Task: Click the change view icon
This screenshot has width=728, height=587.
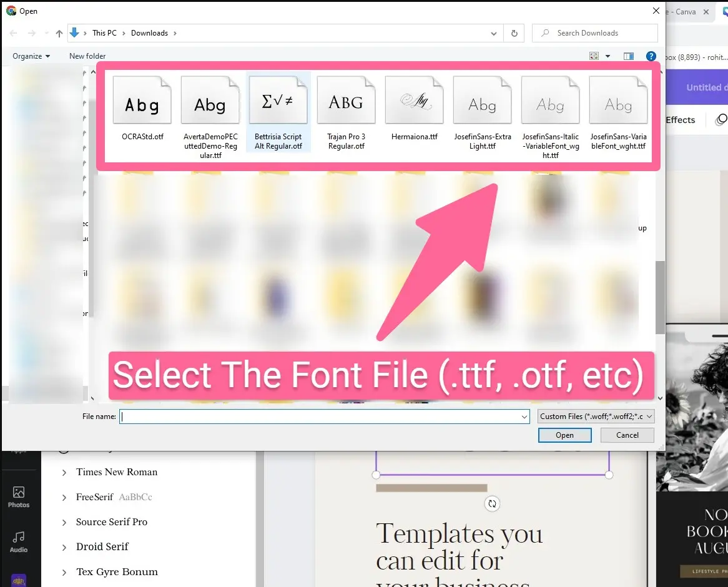Action: pos(594,56)
